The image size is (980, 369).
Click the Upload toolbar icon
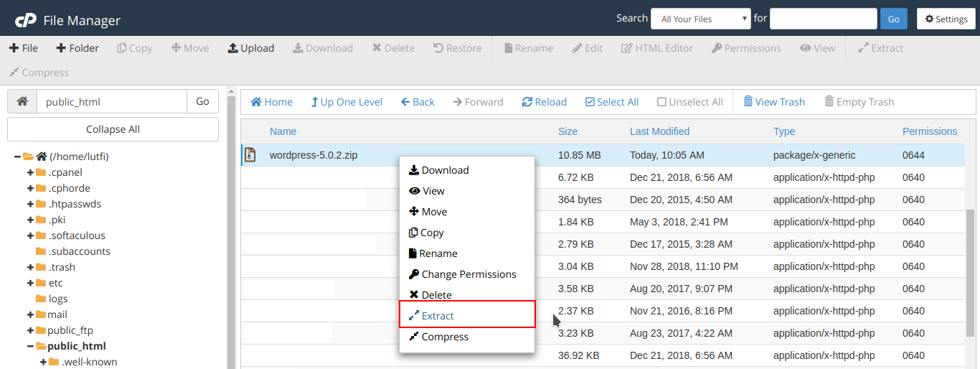click(232, 48)
